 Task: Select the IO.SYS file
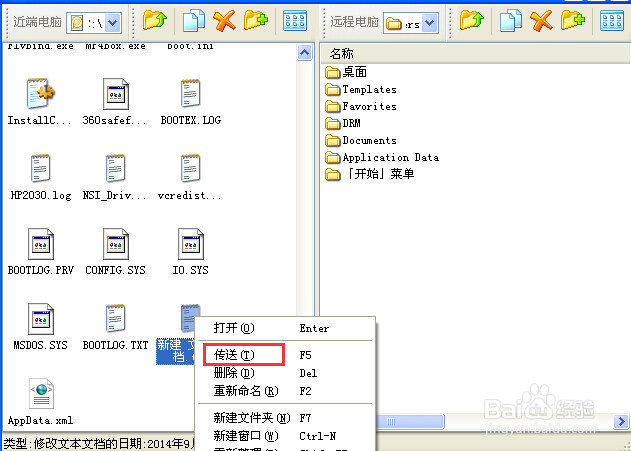190,252
